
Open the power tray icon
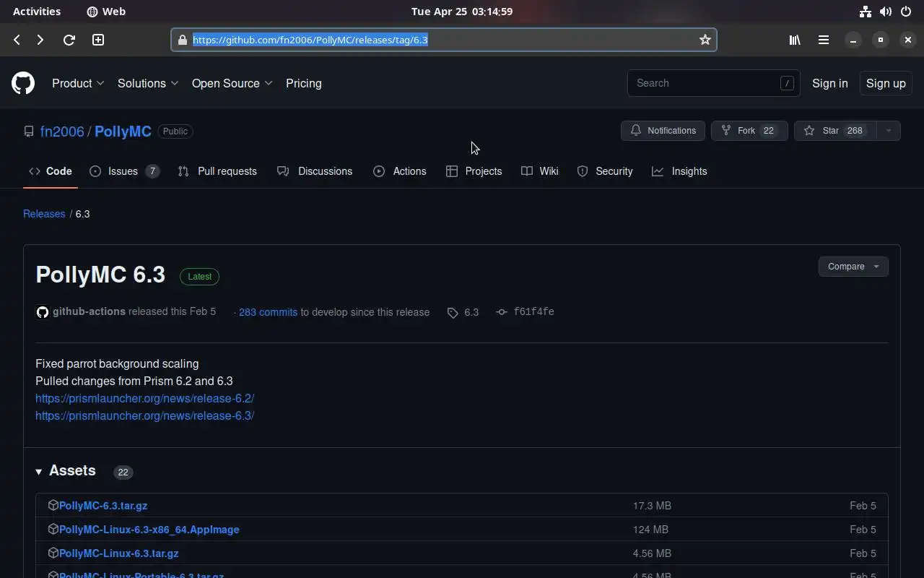pyautogui.click(x=906, y=12)
